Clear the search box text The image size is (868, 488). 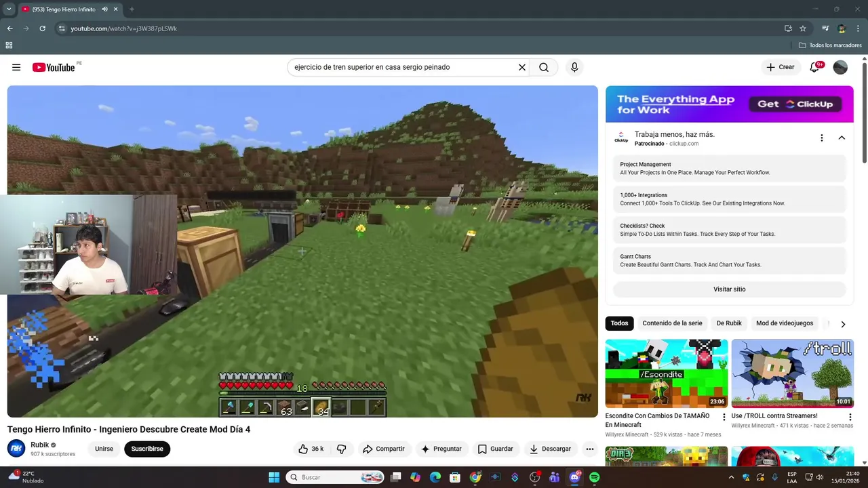click(522, 67)
